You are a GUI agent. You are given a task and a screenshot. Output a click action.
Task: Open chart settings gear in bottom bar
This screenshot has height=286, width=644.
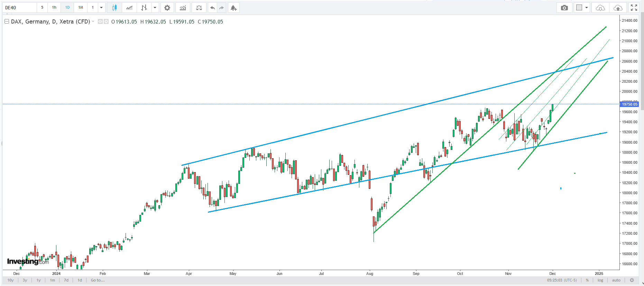632,280
